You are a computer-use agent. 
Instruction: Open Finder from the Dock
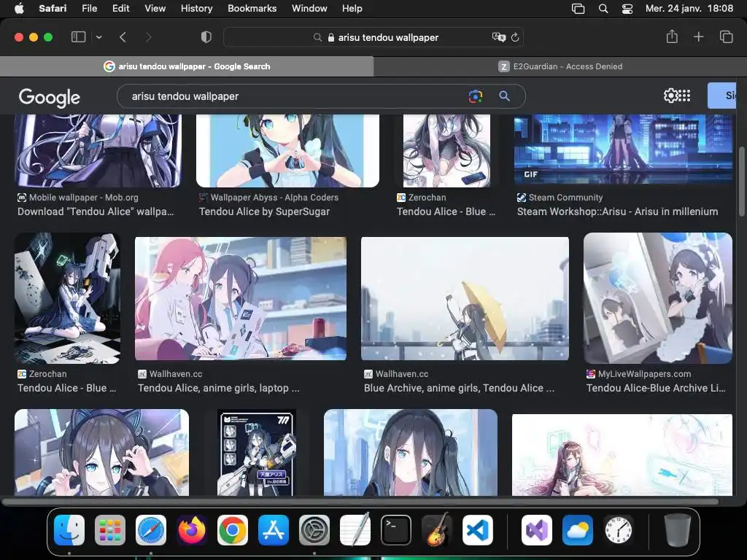69,530
